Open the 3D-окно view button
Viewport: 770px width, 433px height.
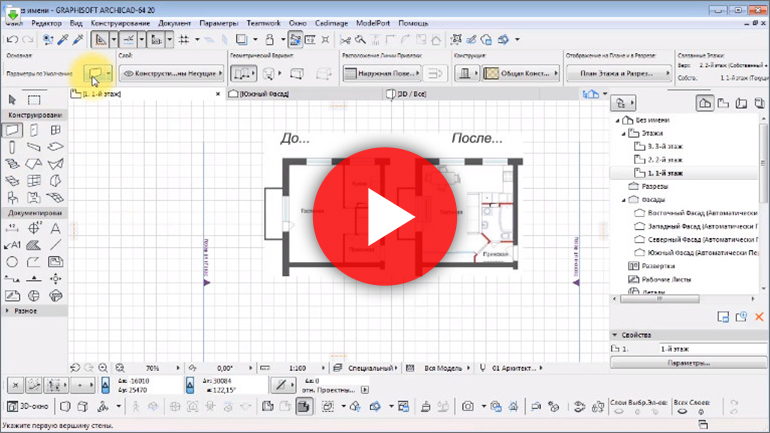(x=26, y=407)
